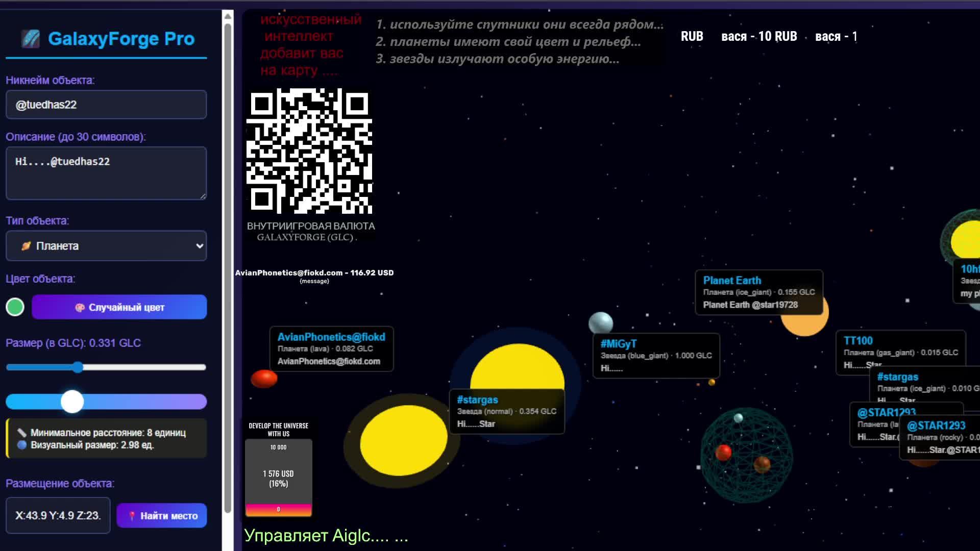Screen dimensions: 980x551
Task: Click the red lava planet
Action: click(x=264, y=379)
